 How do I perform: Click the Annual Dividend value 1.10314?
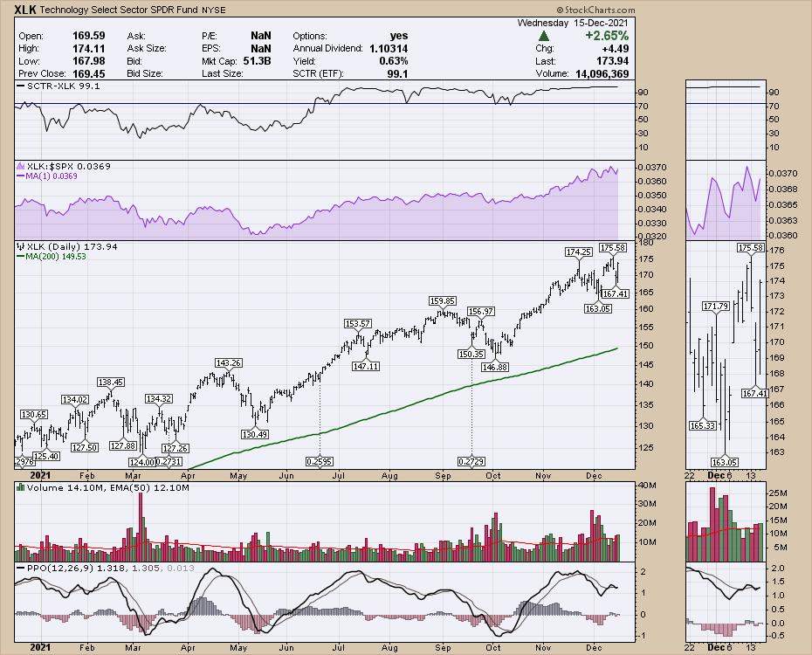(389, 48)
